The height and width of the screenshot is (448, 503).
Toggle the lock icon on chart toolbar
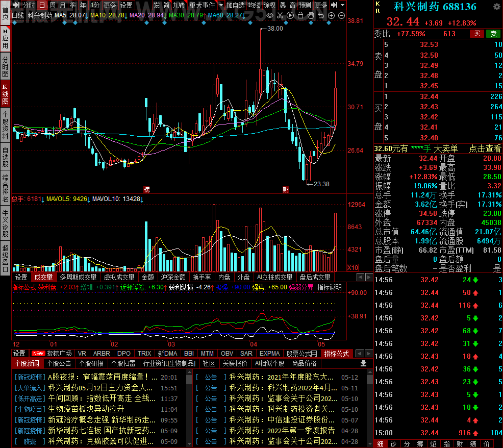tap(300, 15)
